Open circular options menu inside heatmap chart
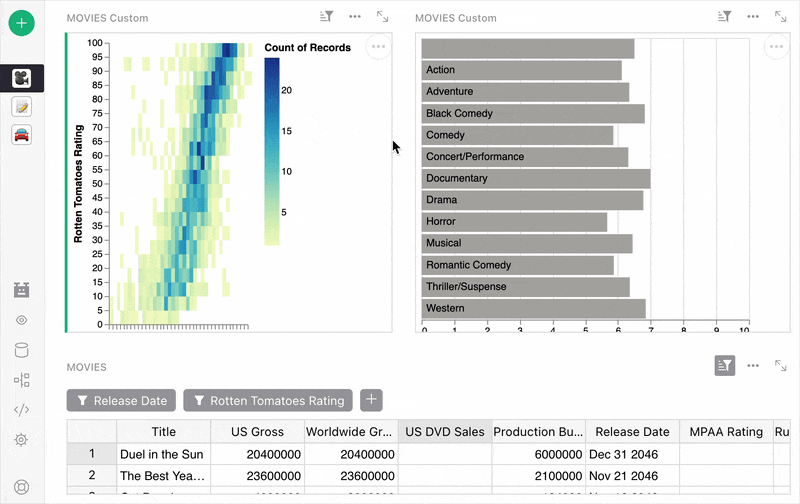Image resolution: width=800 pixels, height=504 pixels. click(377, 46)
